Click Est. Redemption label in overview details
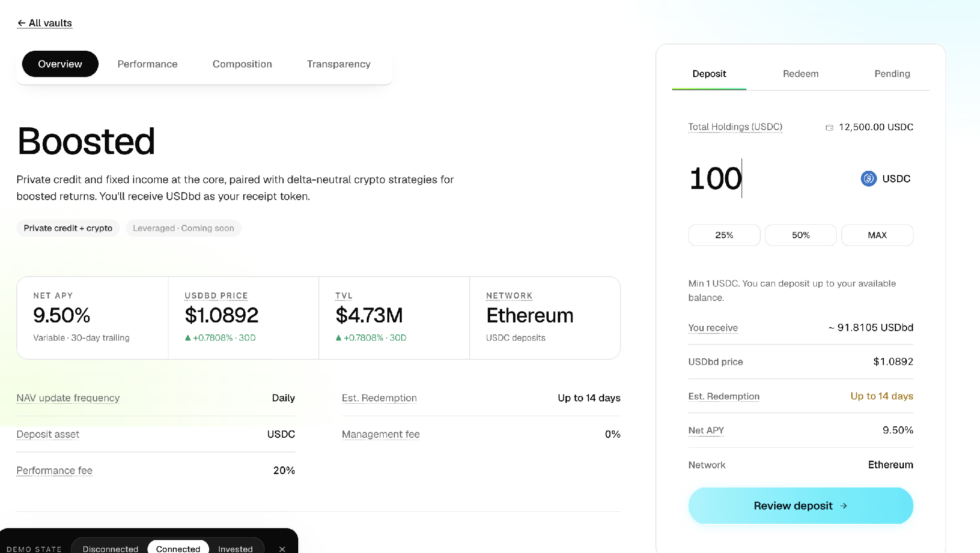This screenshot has width=980, height=553. [x=379, y=398]
